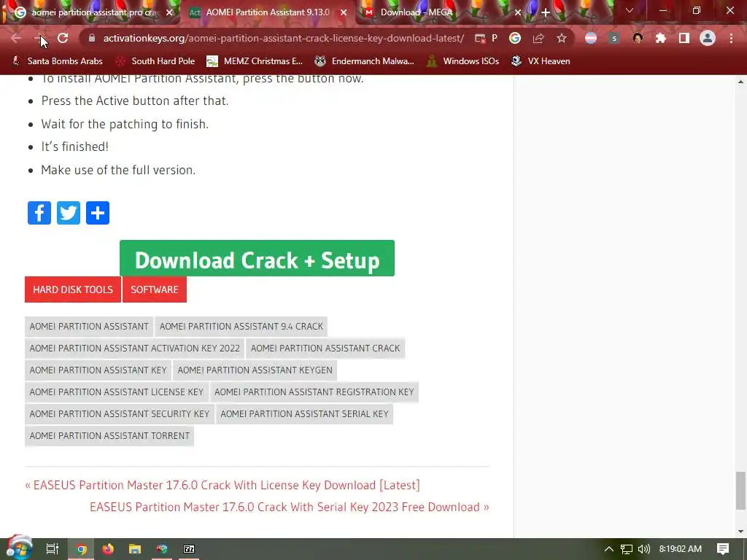Share the article on Facebook
747x560 pixels.
tap(39, 213)
